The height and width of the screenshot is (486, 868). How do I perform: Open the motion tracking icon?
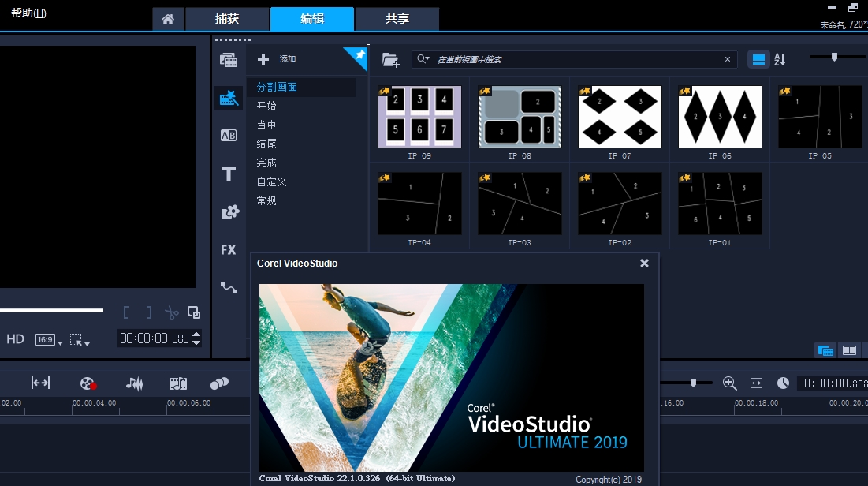coord(219,383)
